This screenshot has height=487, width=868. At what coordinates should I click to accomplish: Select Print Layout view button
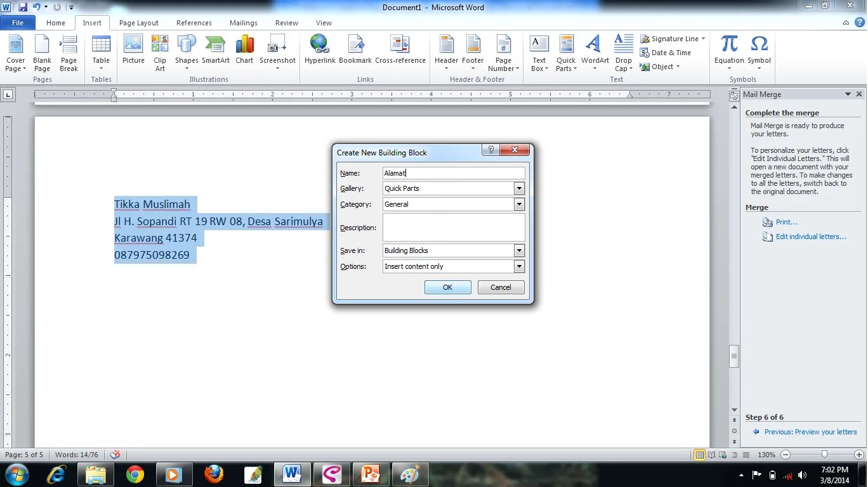[x=699, y=455]
